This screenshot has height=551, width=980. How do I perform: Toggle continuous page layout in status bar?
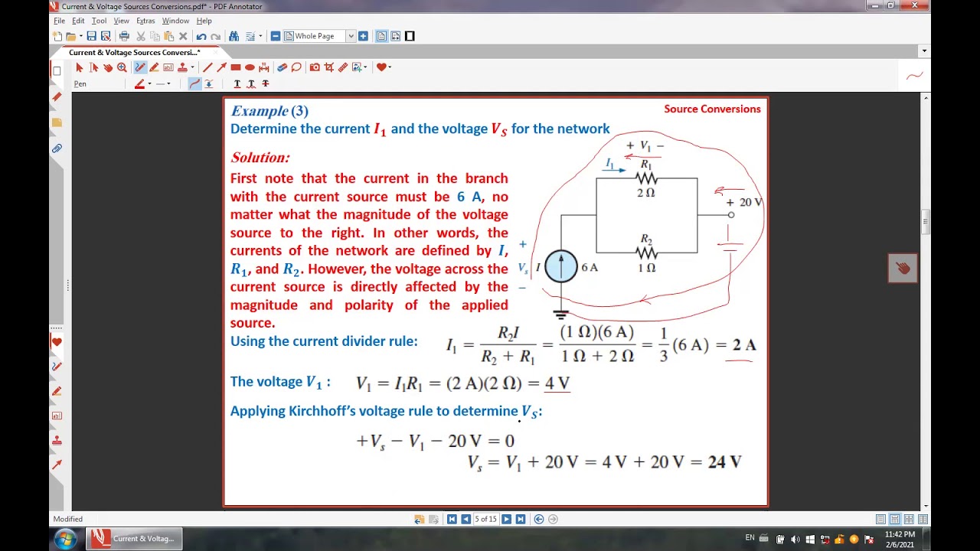pos(894,519)
